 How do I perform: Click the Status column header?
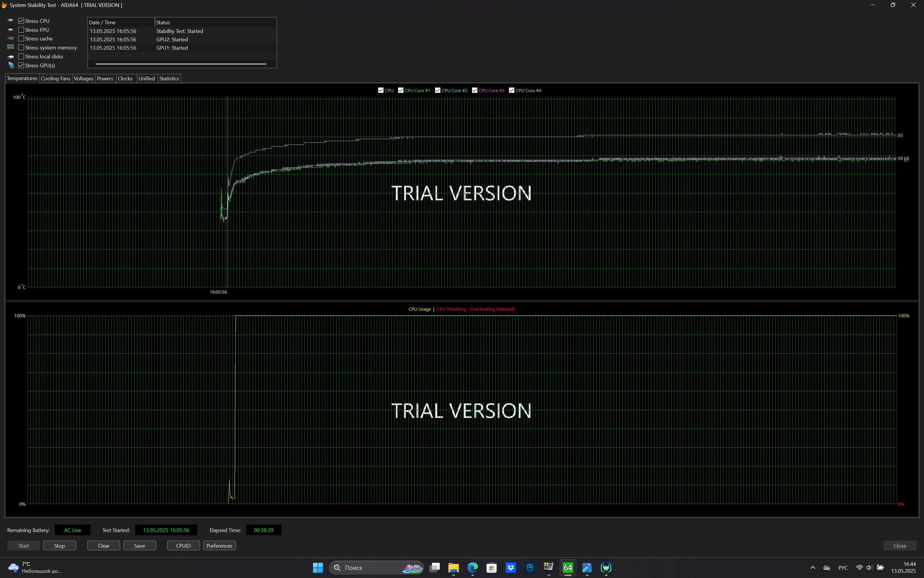click(215, 22)
